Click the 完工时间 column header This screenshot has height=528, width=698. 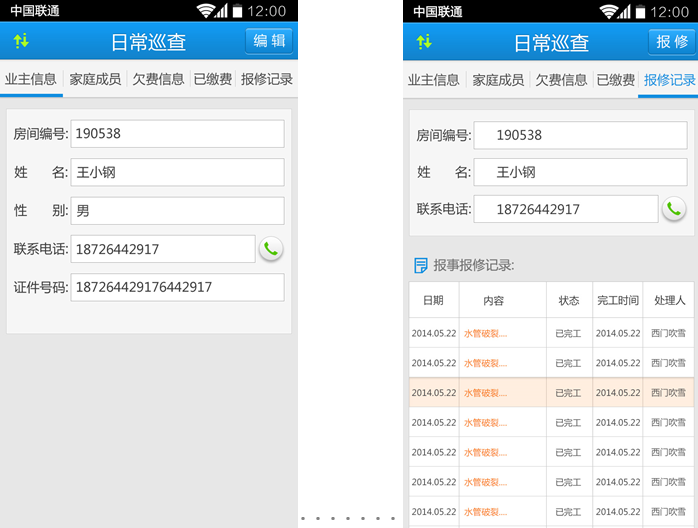click(618, 301)
